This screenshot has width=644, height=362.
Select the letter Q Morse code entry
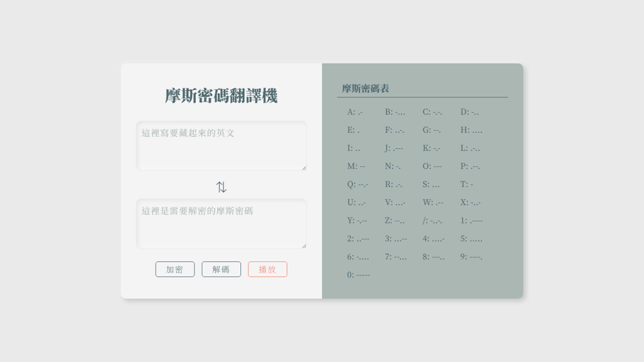[358, 184]
